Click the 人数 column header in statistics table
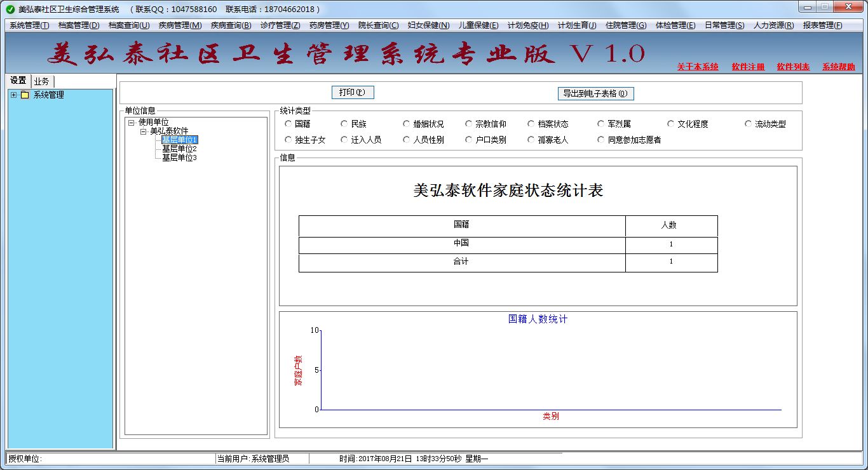Image resolution: width=868 pixels, height=470 pixels. point(672,225)
